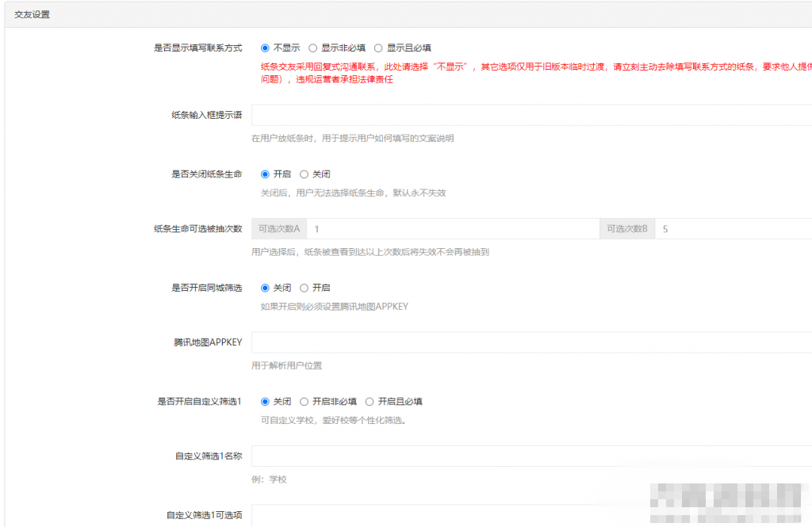Viewport: 812px width, 527px height.
Task: Click hint 可自定义学校，爱好校等个性化筛选
Action: (334, 420)
